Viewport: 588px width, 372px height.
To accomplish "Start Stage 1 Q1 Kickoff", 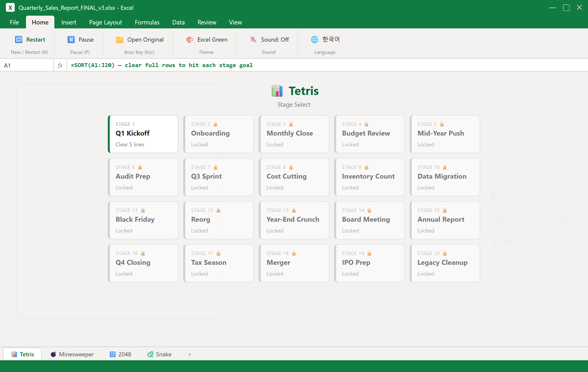I will [x=143, y=134].
